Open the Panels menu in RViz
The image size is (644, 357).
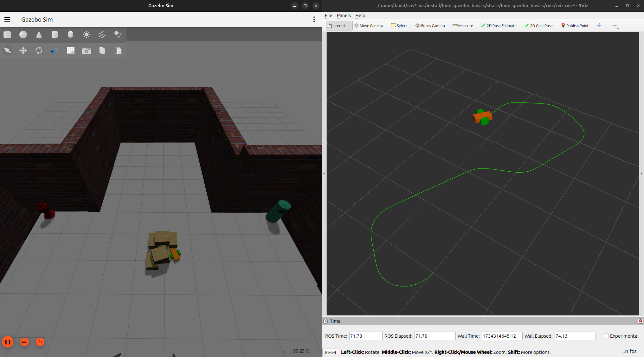[x=344, y=15]
